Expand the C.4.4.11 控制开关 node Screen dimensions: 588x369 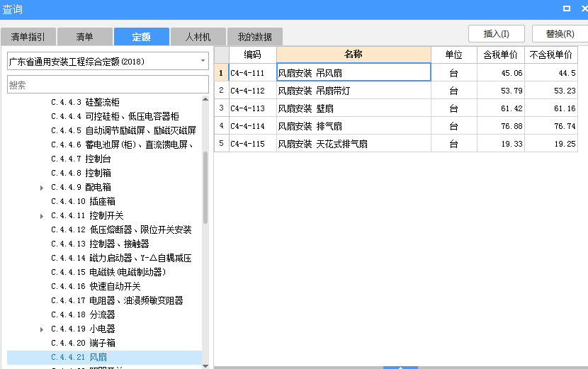tap(42, 216)
